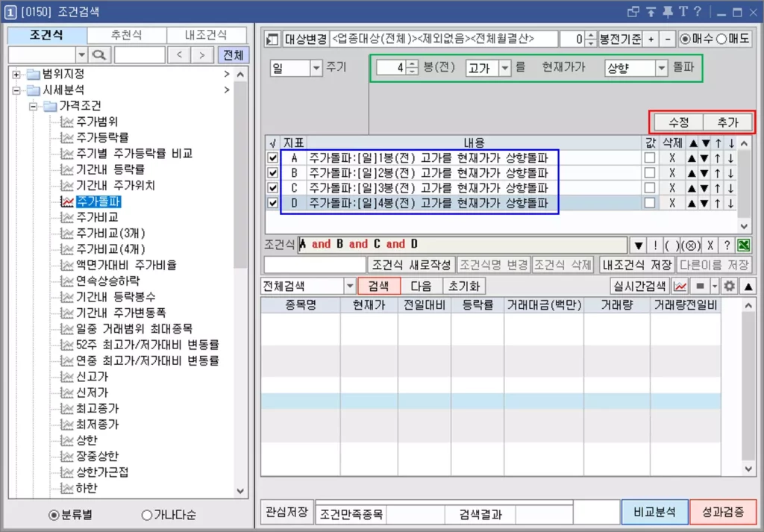Expand the 범위지정 tree folder

tap(16, 75)
